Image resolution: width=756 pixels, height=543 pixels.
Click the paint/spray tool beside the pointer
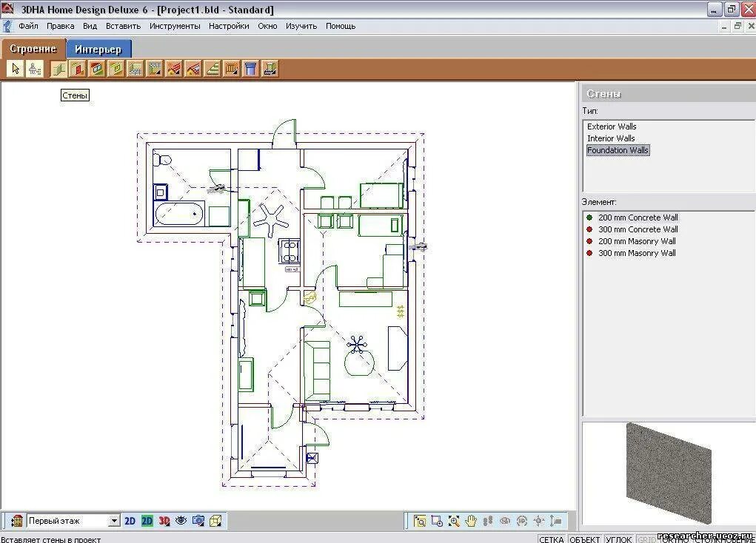click(35, 69)
